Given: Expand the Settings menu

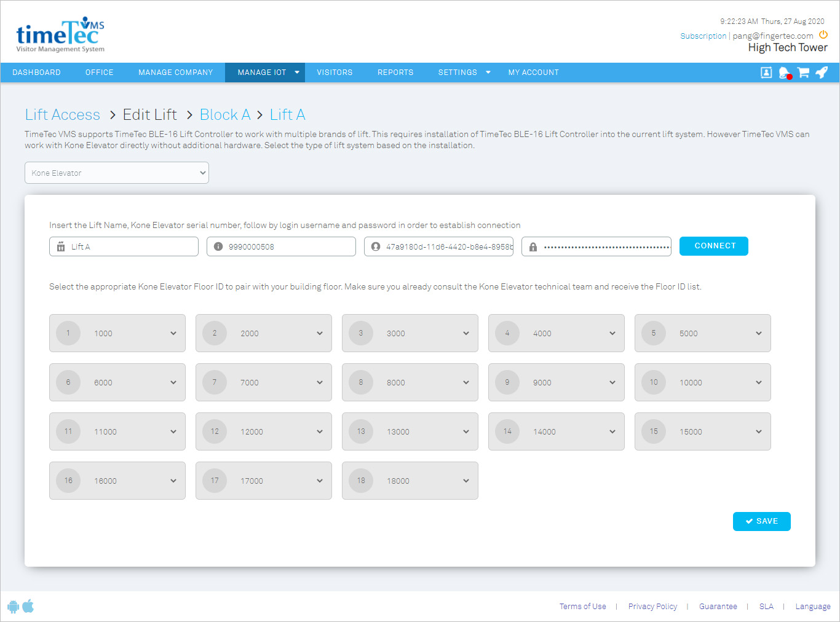Looking at the screenshot, I should tap(464, 73).
